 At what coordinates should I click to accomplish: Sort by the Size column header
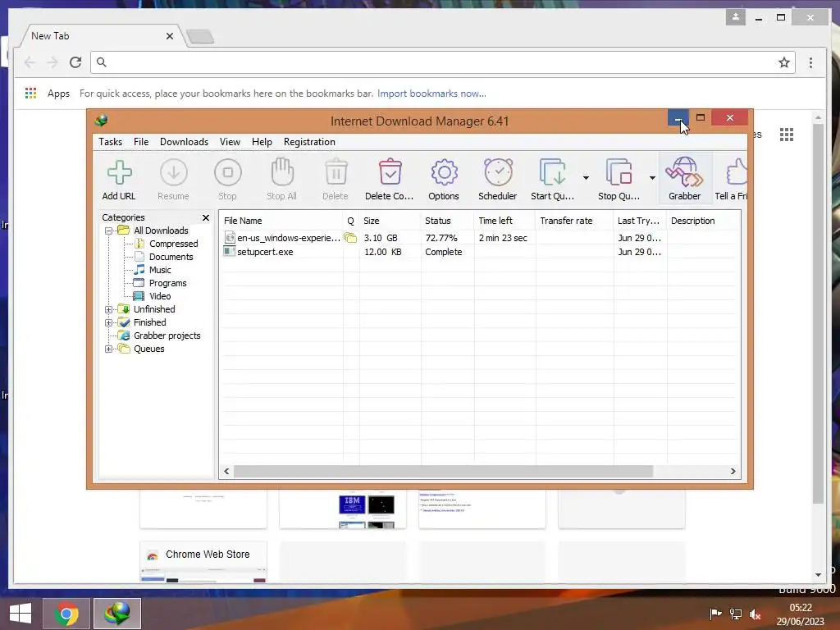click(x=390, y=221)
